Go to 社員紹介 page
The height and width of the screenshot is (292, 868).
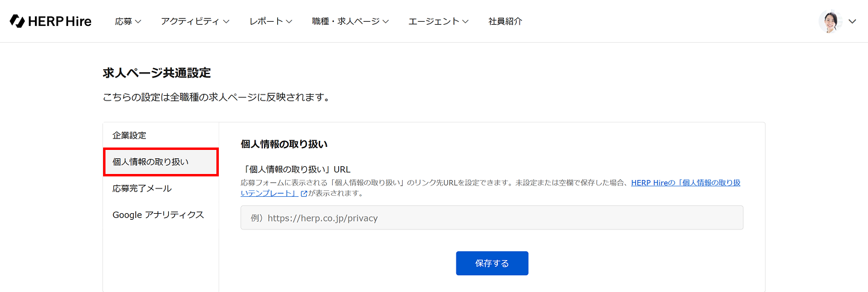pos(505,21)
